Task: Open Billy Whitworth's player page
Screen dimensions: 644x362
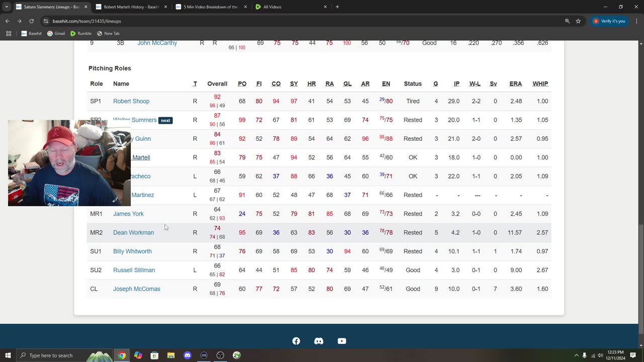Action: (132, 251)
